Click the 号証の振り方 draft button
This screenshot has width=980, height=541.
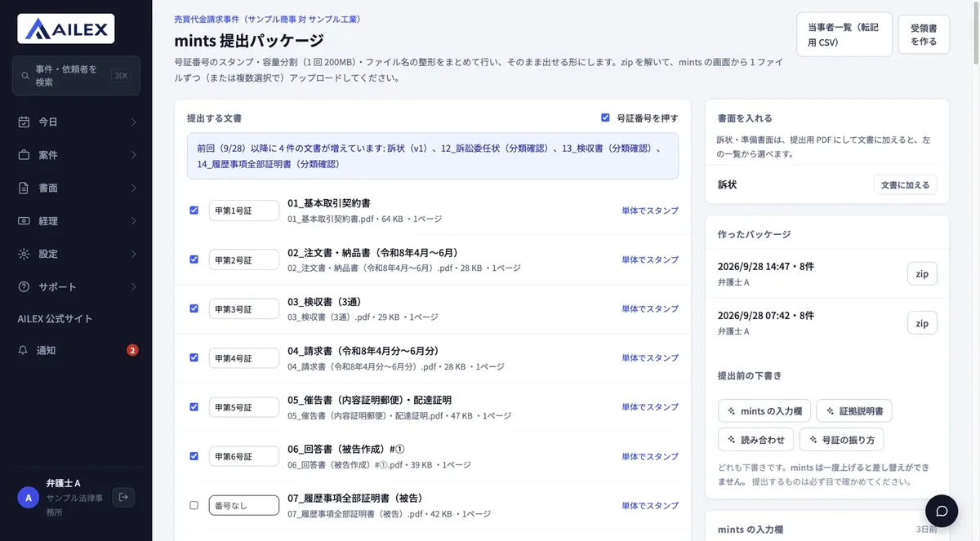tap(841, 440)
